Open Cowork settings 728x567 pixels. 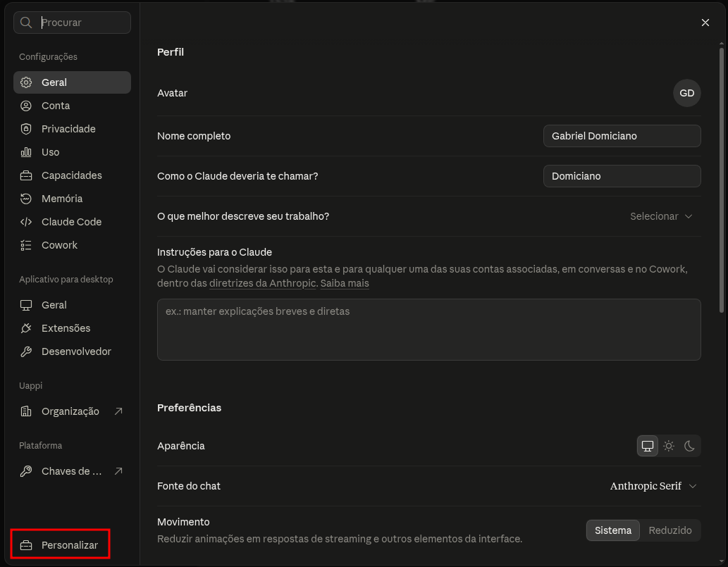point(72,245)
